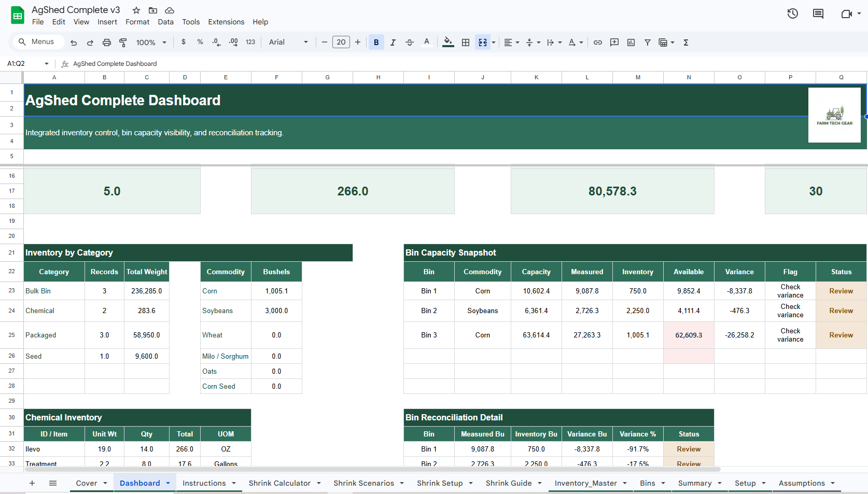Apply italic formatting

pos(393,42)
